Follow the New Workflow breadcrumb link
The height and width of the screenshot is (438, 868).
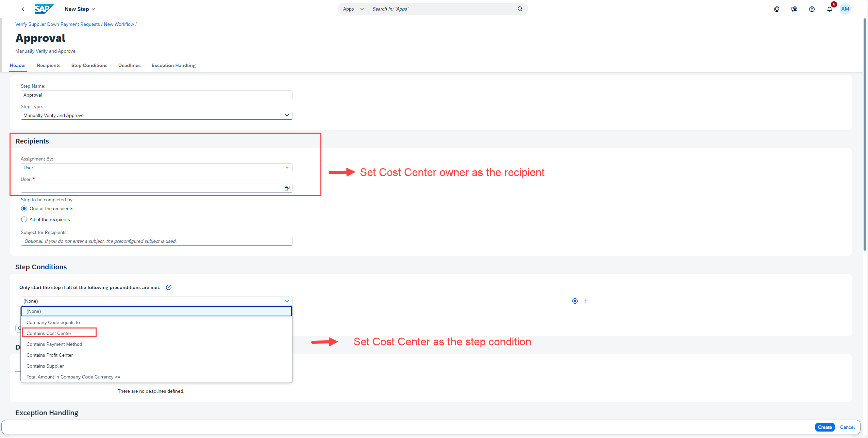point(119,24)
